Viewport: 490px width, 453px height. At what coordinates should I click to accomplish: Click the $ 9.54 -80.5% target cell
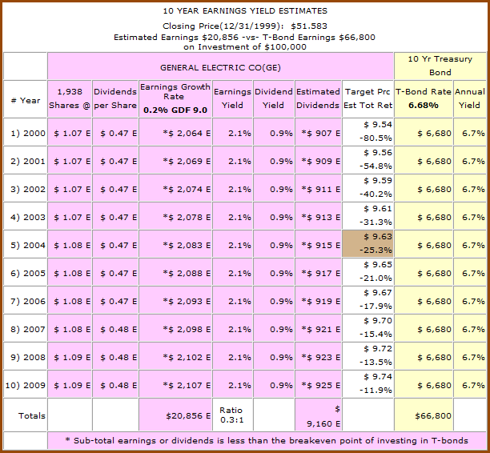tap(368, 132)
